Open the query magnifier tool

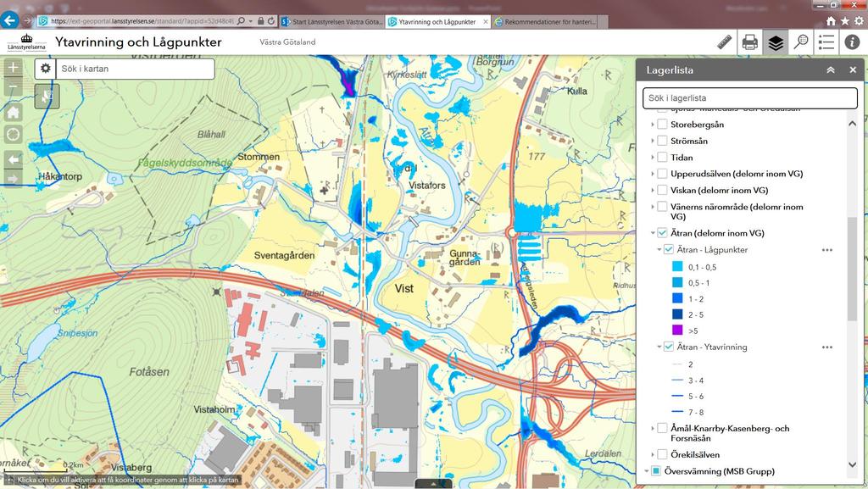(x=801, y=42)
